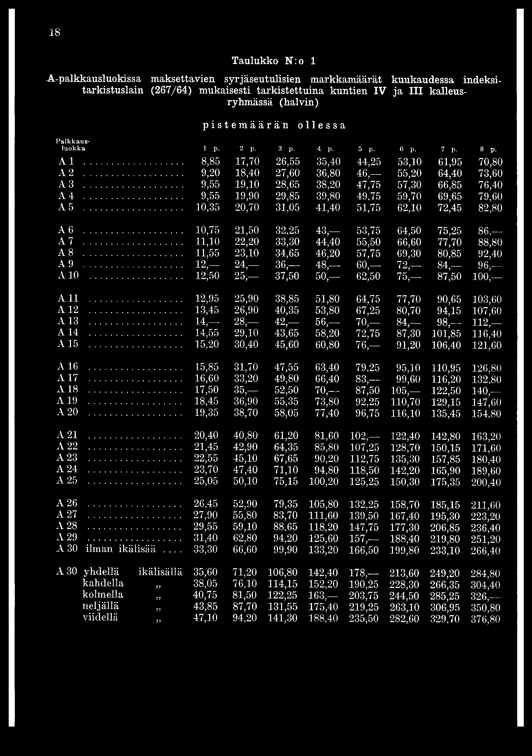This screenshot has width=532, height=756.
Task: Click value 92,40 in row A 8
Action: 490,254
